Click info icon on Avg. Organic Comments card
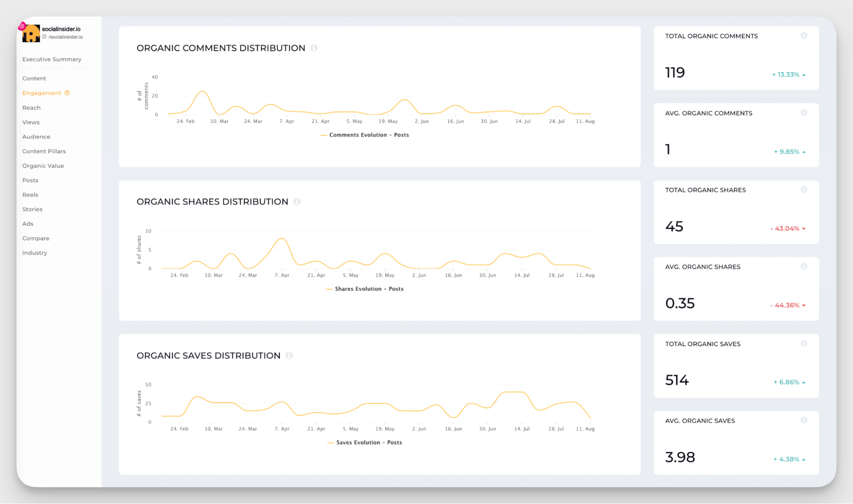Viewport: 853px width, 504px height. click(x=804, y=113)
